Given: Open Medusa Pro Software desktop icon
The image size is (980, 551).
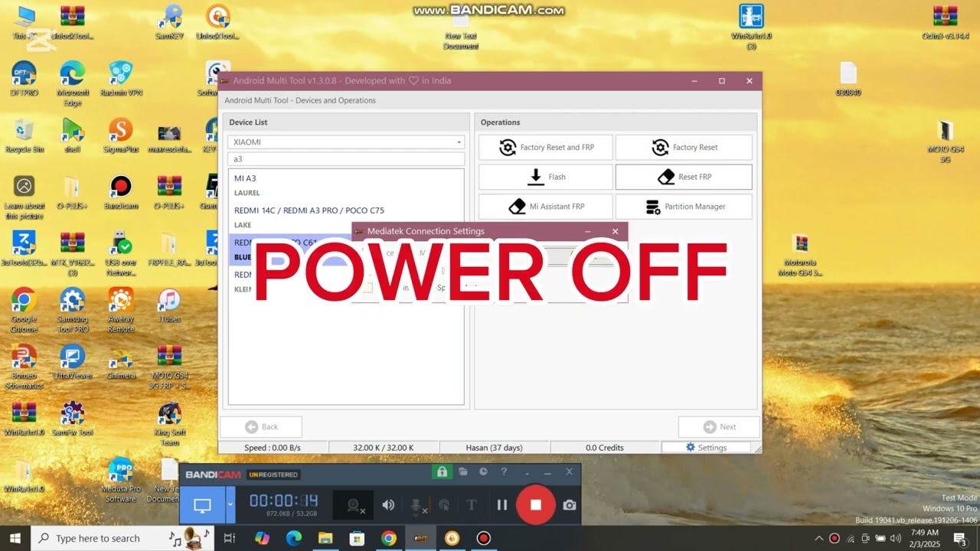Looking at the screenshot, I should point(121,480).
